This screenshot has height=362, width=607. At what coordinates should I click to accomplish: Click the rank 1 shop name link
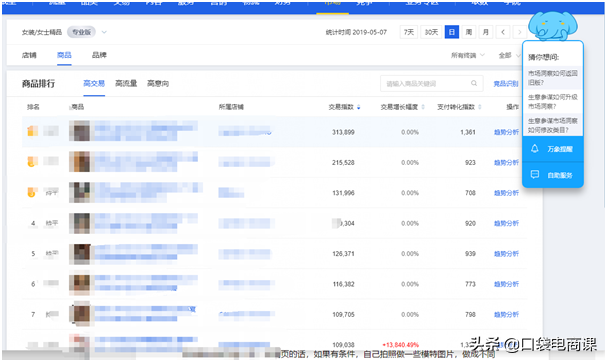coord(245,131)
